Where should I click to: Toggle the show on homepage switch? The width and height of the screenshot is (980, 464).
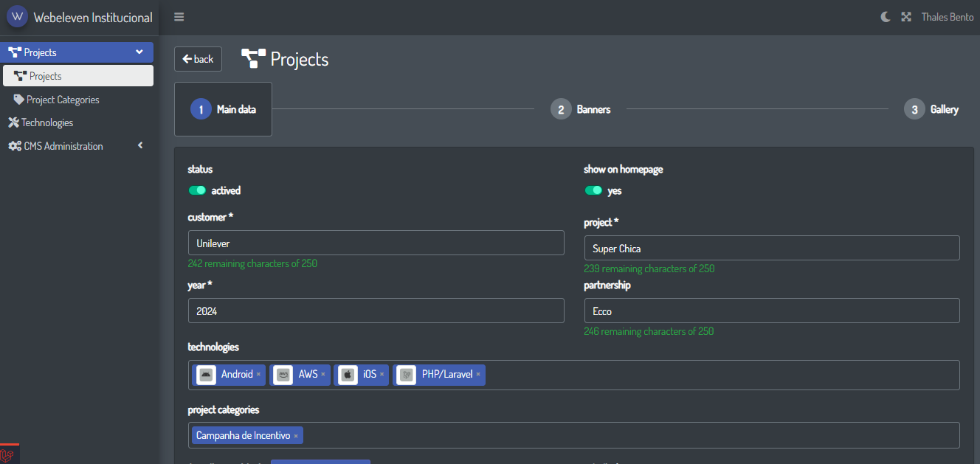click(x=593, y=190)
